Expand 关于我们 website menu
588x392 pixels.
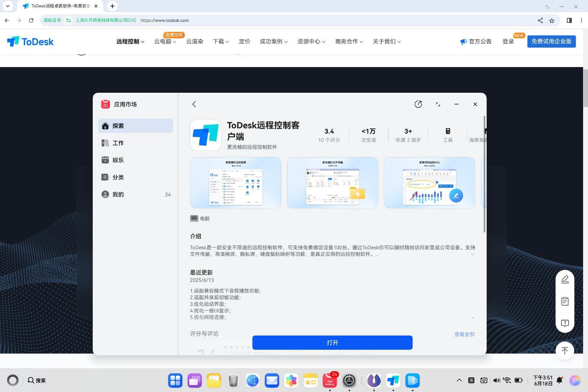(386, 41)
